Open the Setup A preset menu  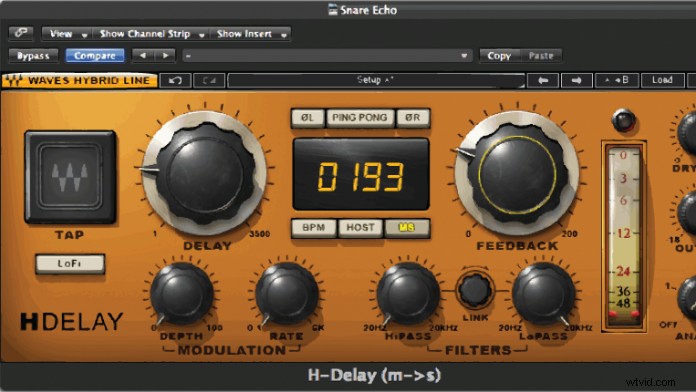pyautogui.click(x=376, y=80)
